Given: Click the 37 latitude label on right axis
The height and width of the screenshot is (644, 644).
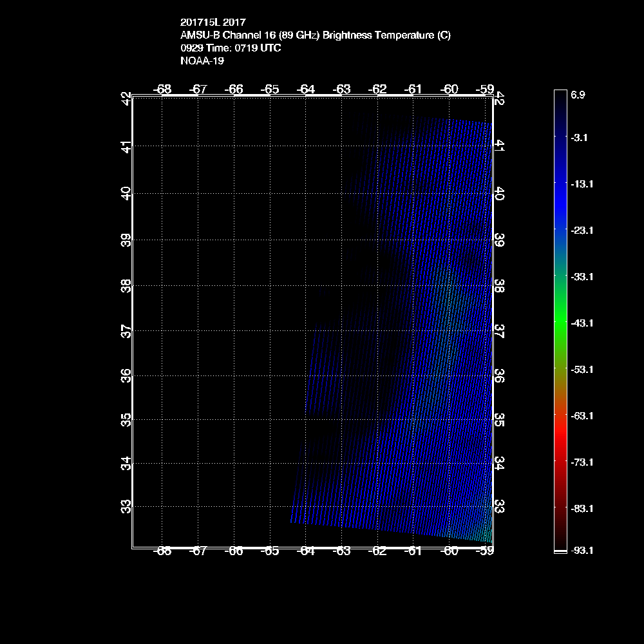Looking at the screenshot, I should click(498, 331).
